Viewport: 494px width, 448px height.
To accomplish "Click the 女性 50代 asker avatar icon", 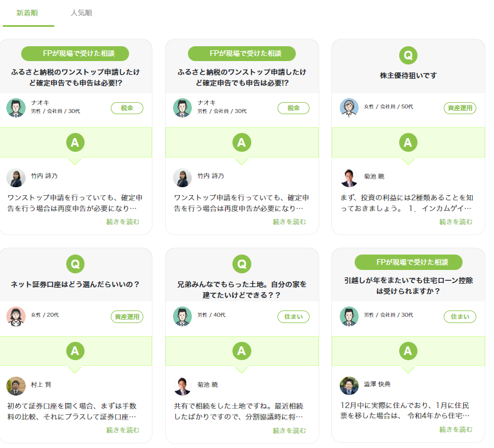I will pyautogui.click(x=349, y=108).
